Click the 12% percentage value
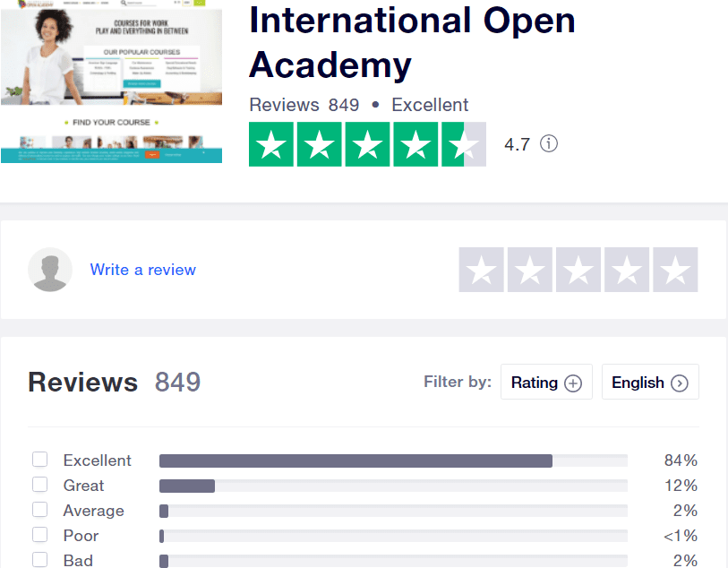Screen dimensions: 728x568 pyautogui.click(x=681, y=486)
